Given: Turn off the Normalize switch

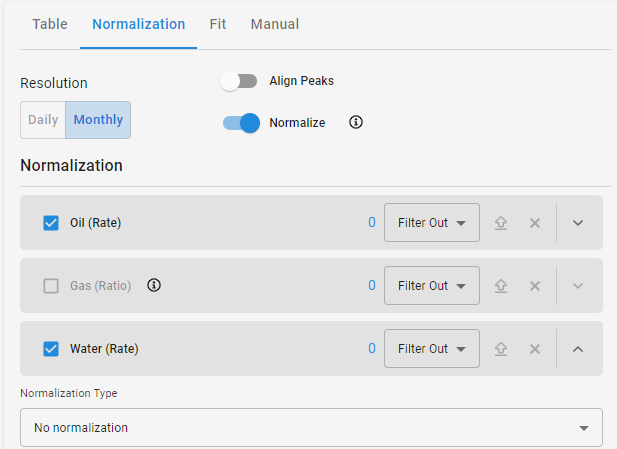Looking at the screenshot, I should 241,123.
